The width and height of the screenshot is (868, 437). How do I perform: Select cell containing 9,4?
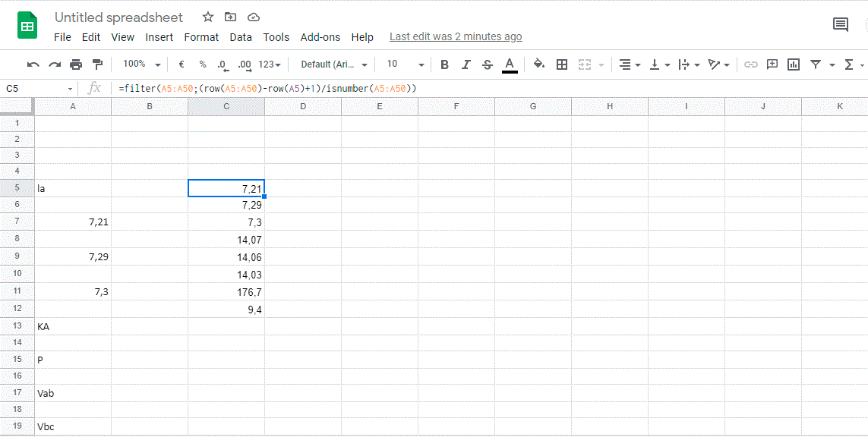[226, 310]
